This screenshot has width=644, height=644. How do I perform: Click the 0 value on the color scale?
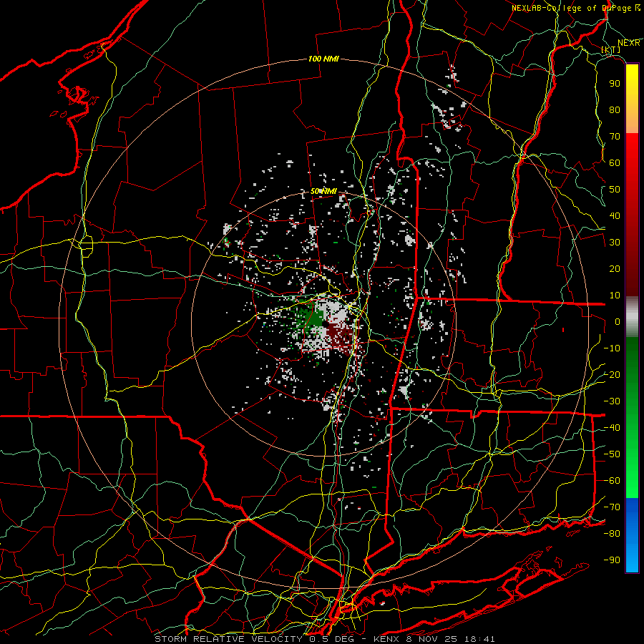(617, 321)
